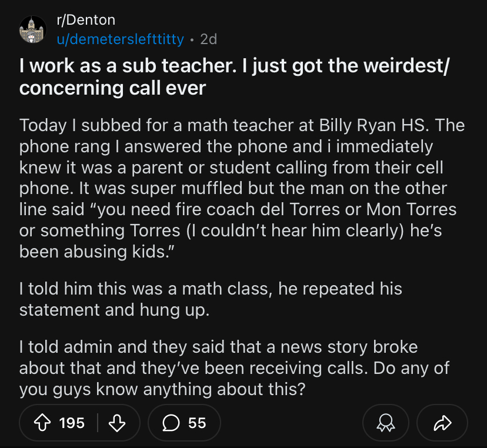
Task: Click the "2d" post timestamp
Action: 208,39
